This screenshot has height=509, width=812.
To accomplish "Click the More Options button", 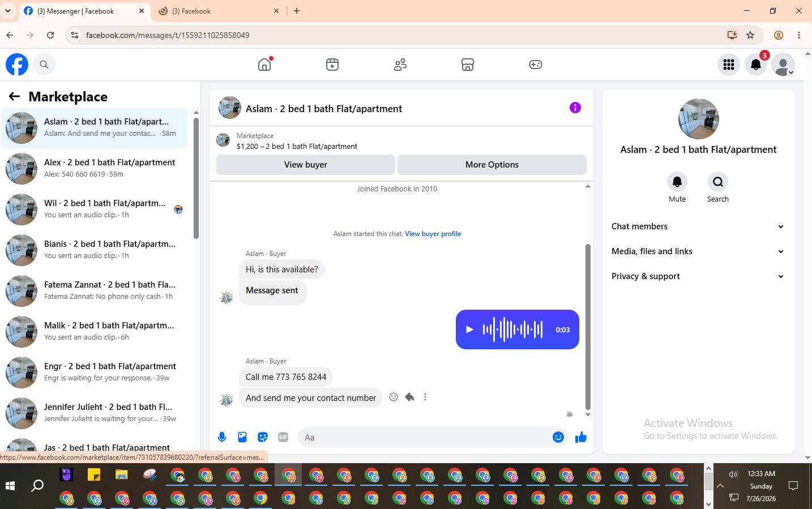I will pyautogui.click(x=492, y=165).
